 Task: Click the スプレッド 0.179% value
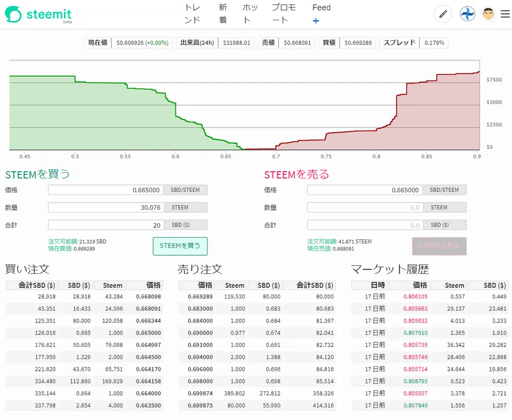(x=434, y=43)
